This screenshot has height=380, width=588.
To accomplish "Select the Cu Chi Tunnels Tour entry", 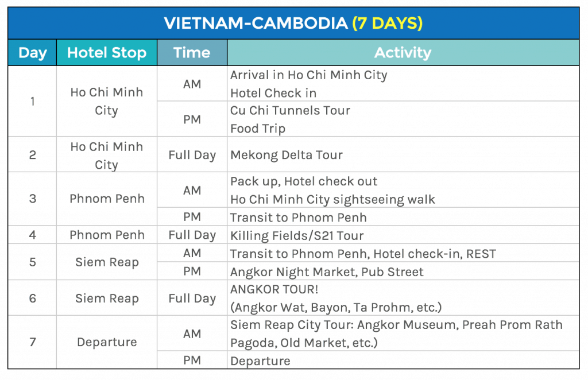I will tap(290, 110).
